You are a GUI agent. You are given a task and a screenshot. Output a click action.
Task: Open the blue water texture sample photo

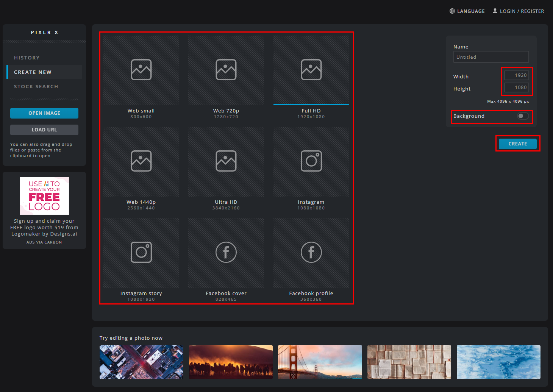498,362
